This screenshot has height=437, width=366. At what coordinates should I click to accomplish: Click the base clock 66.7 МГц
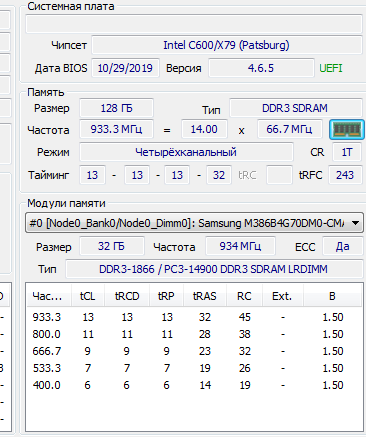pos(290,129)
